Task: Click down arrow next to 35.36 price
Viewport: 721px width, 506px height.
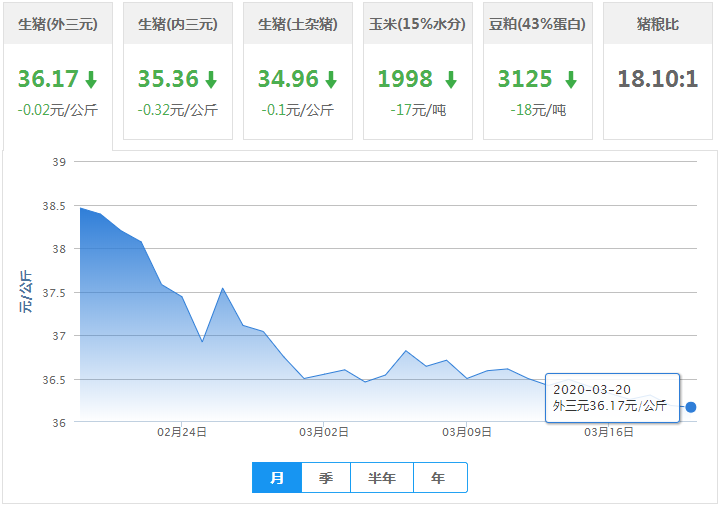Action: [211, 80]
